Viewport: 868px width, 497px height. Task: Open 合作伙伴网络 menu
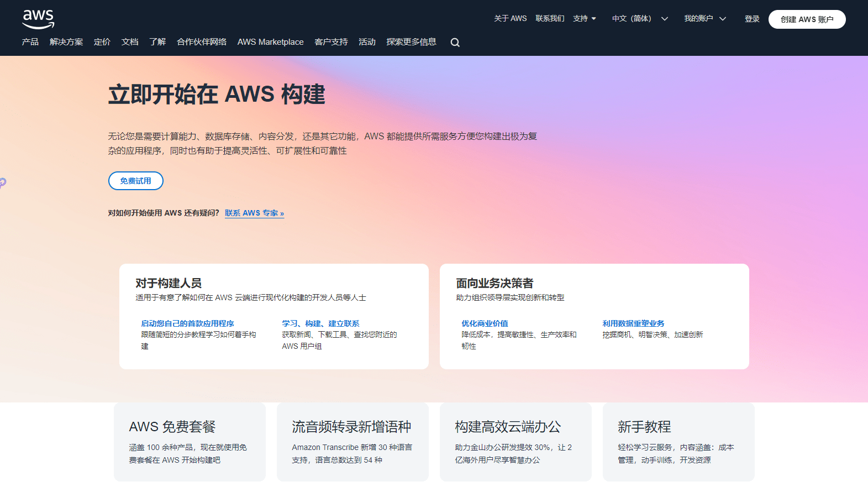202,42
